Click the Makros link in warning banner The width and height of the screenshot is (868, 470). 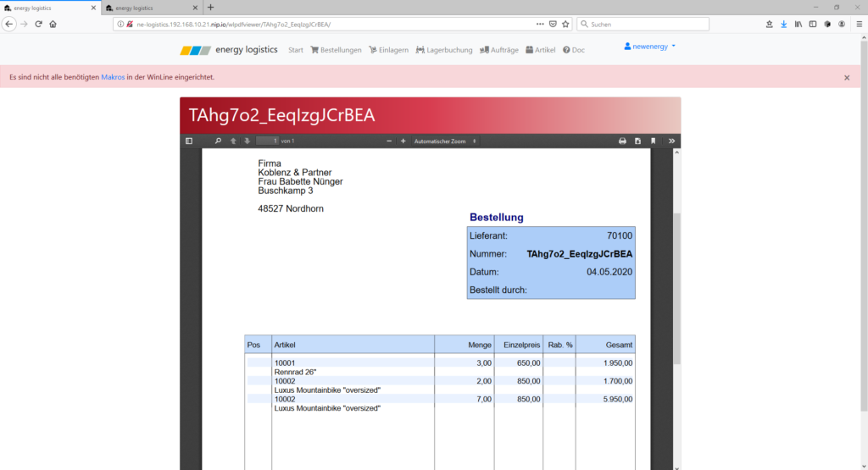click(113, 77)
